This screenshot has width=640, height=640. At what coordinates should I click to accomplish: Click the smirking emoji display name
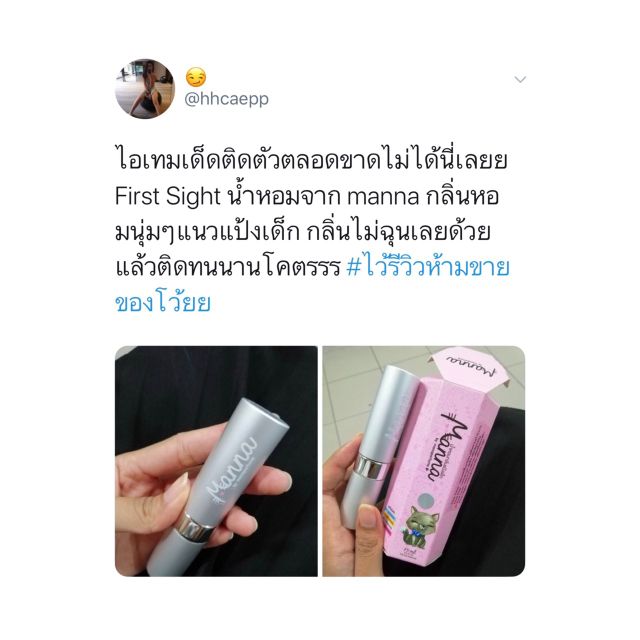pyautogui.click(x=196, y=77)
